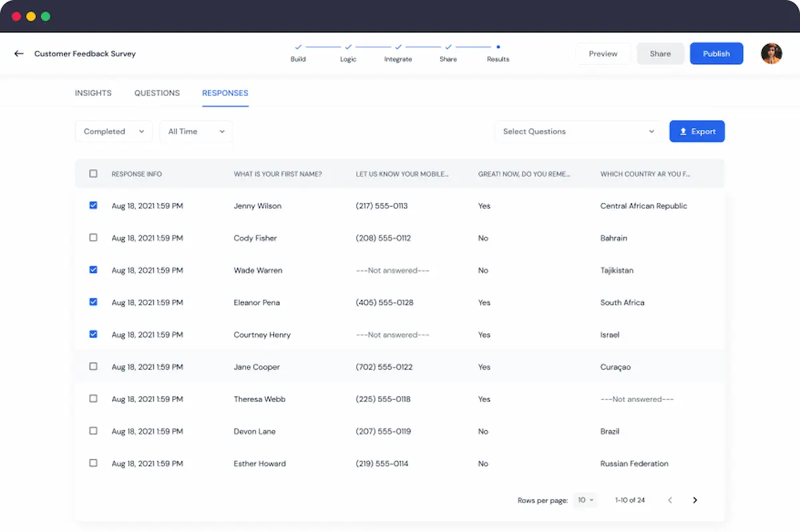
Task: Click the back arrow beside Customer Feedback Survey
Action: pos(19,54)
